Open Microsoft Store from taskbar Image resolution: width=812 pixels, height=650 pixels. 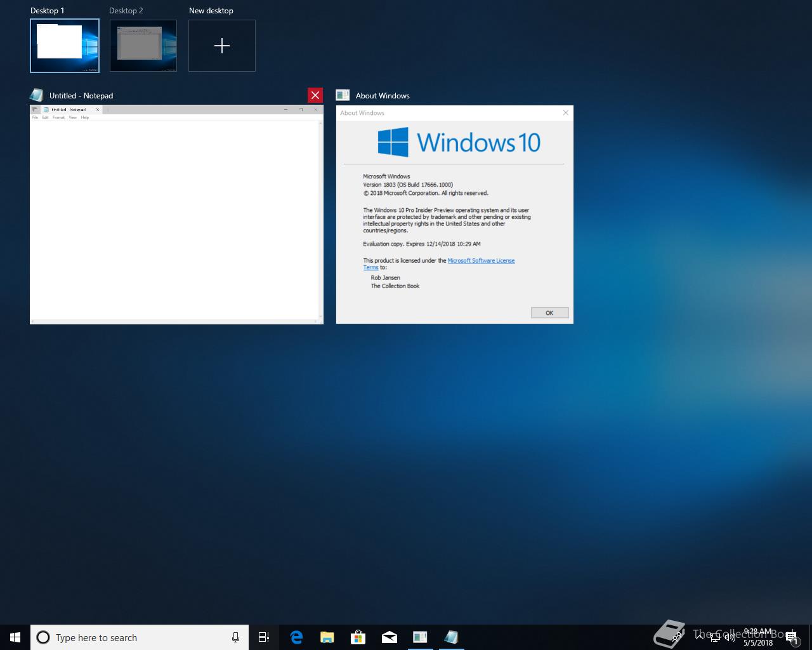click(x=358, y=637)
